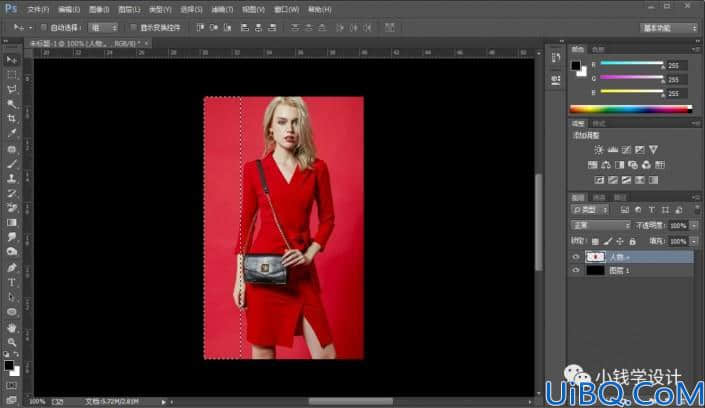Screen dimensions: 705x408
Task: Open the File menu 文件(F)
Action: 38,9
